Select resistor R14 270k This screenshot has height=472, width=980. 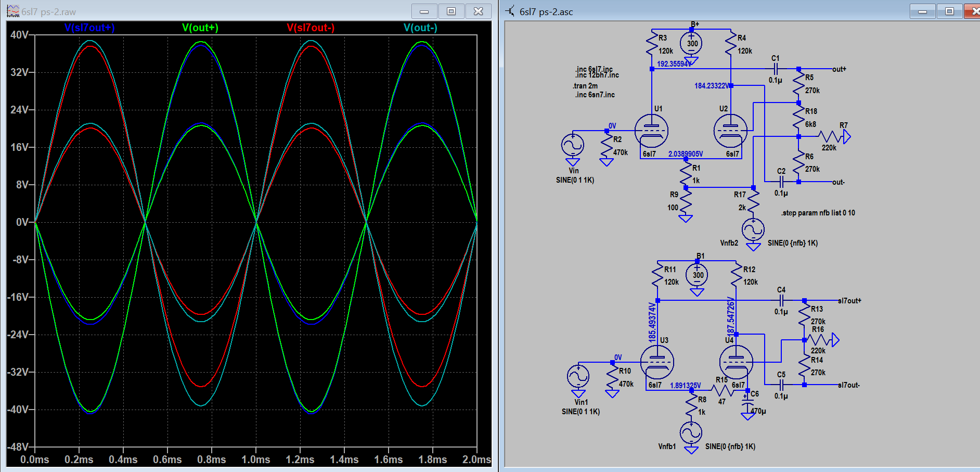pos(804,365)
